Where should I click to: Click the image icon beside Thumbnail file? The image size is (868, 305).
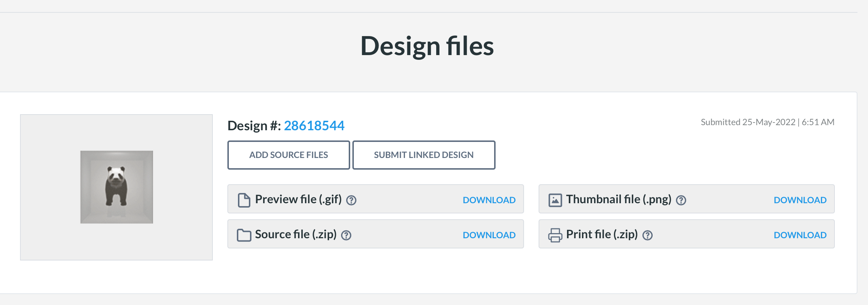[x=555, y=200]
